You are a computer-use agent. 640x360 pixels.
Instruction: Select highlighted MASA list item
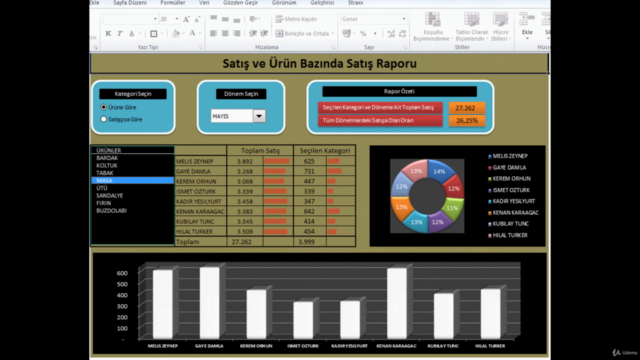point(133,180)
